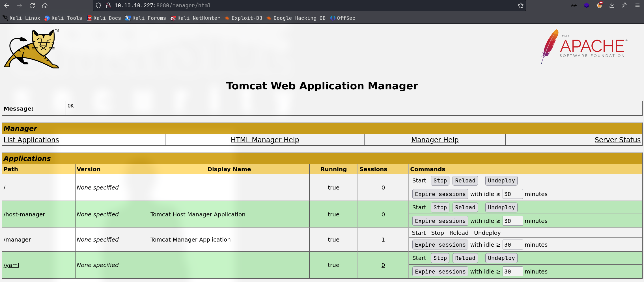Click the idle minutes field for /manager

tap(512, 245)
